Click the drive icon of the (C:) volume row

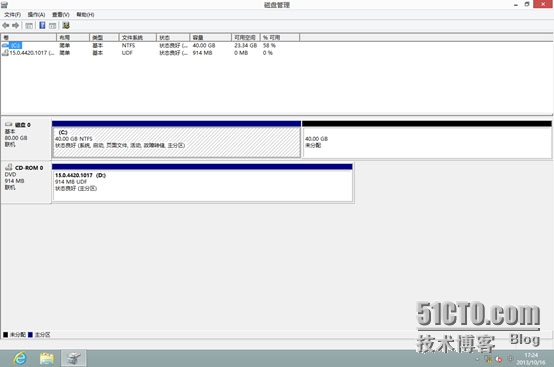click(x=5, y=46)
